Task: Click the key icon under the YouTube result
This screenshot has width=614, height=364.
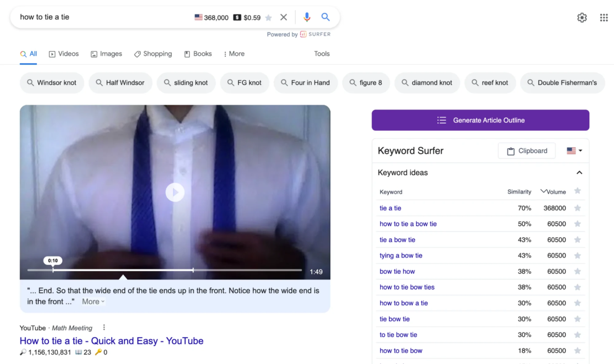Action: 98,352
